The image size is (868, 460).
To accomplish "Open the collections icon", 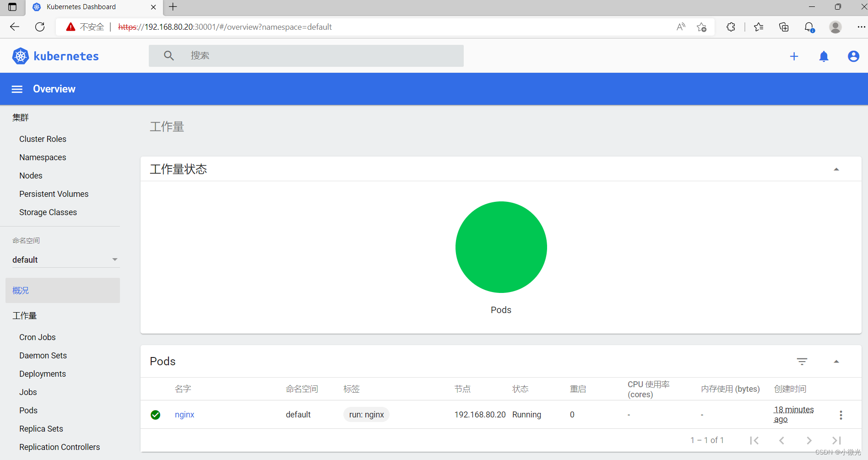I will coord(784,27).
